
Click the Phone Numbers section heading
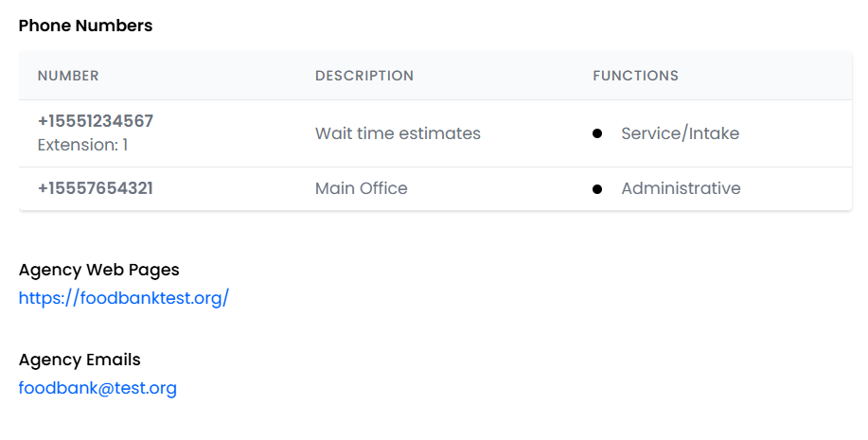[x=85, y=26]
